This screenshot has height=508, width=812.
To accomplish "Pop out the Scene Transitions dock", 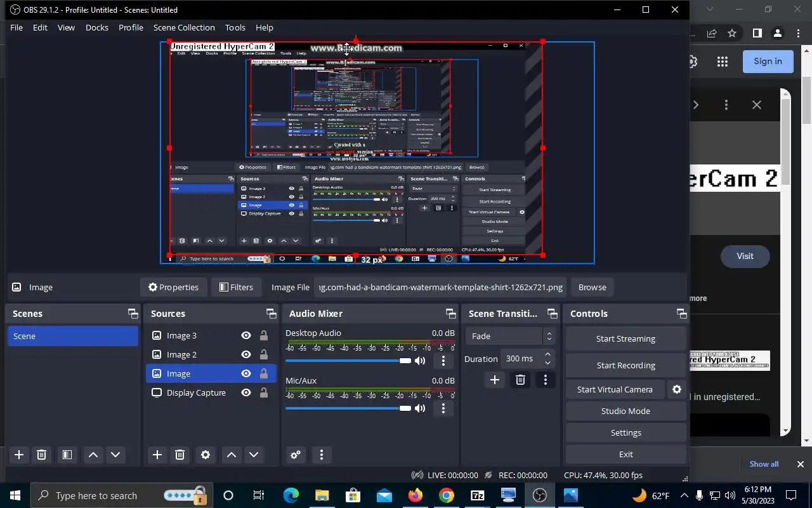I will coord(553,314).
